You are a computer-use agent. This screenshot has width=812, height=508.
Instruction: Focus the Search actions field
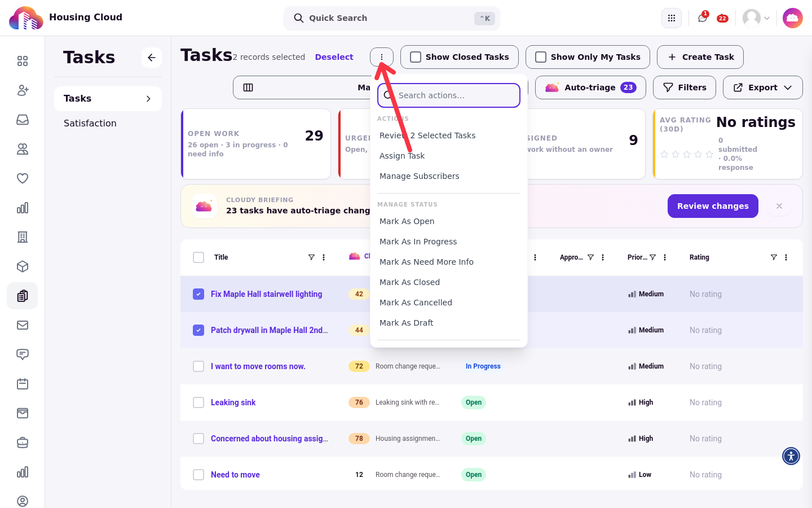(449, 95)
